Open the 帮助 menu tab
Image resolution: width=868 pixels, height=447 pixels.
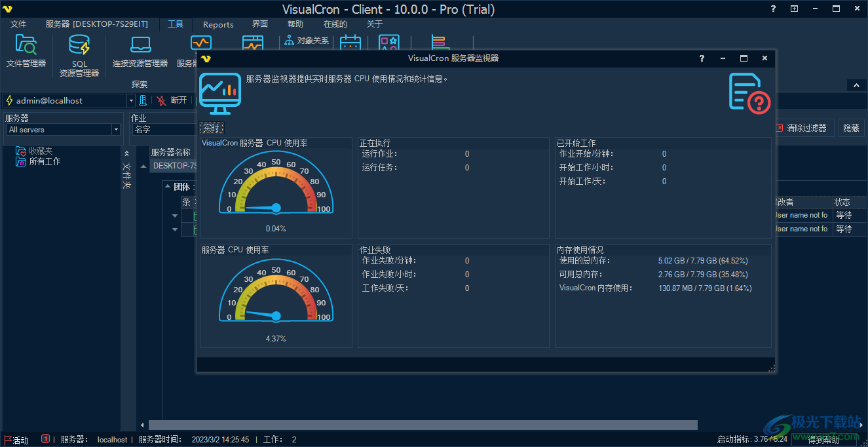tap(295, 24)
